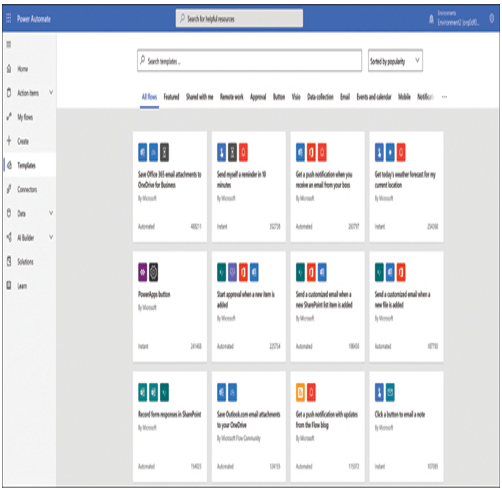502x490 pixels.
Task: Open the Events and calendar tab
Action: coord(374,97)
